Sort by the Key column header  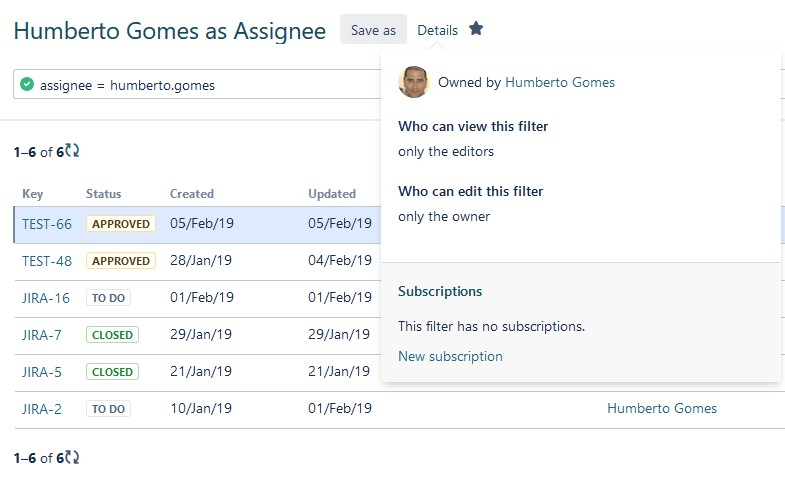pyautogui.click(x=33, y=194)
